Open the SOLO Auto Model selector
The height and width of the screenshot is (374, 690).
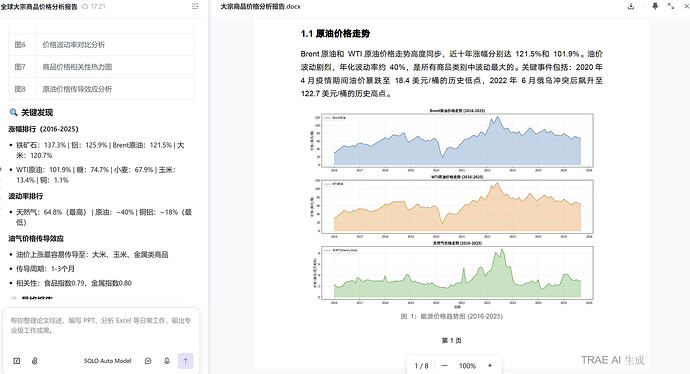coord(107,361)
